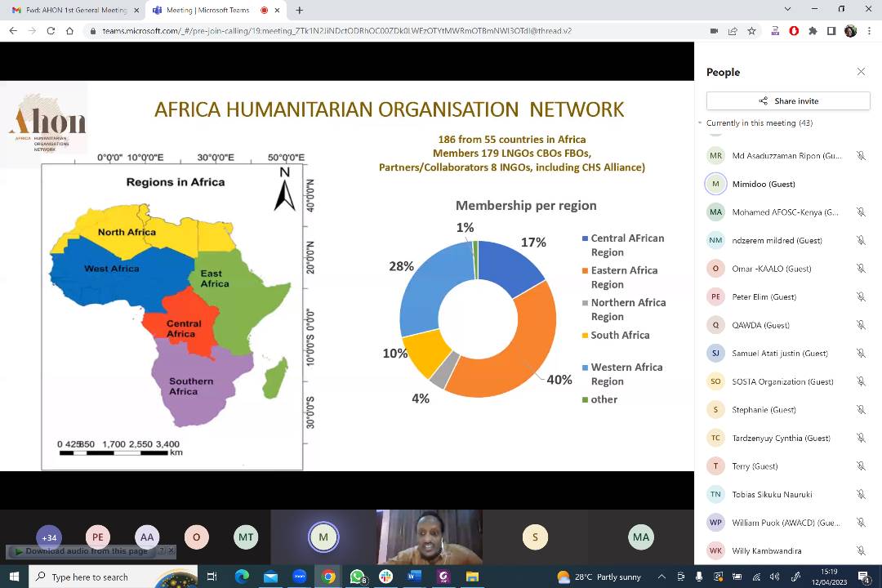882x588 pixels.
Task: Open Word from the taskbar
Action: (414, 577)
